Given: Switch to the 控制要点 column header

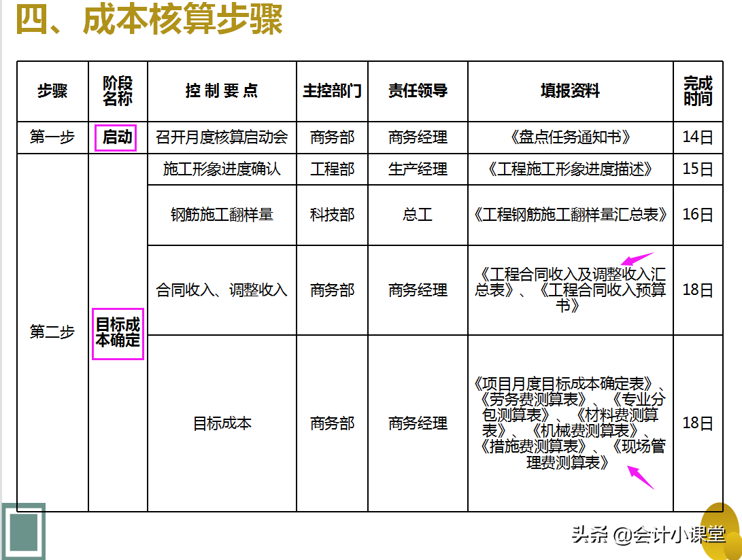Looking at the screenshot, I should pyautogui.click(x=222, y=91).
